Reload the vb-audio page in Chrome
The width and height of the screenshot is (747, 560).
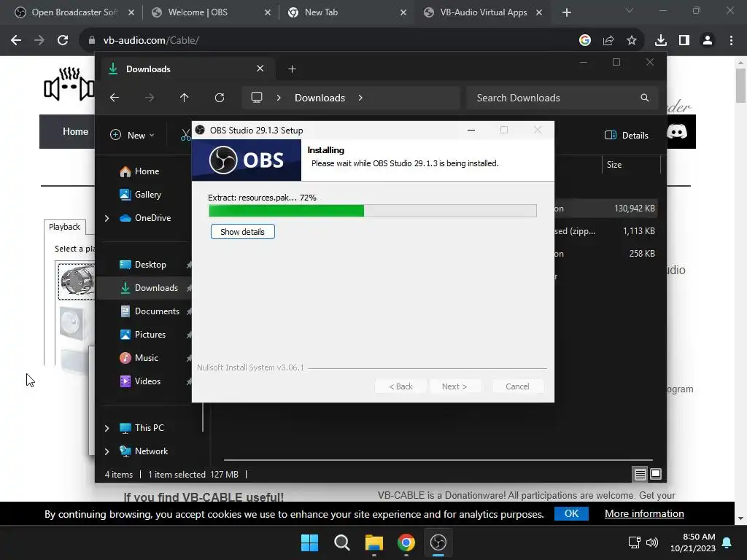click(63, 41)
